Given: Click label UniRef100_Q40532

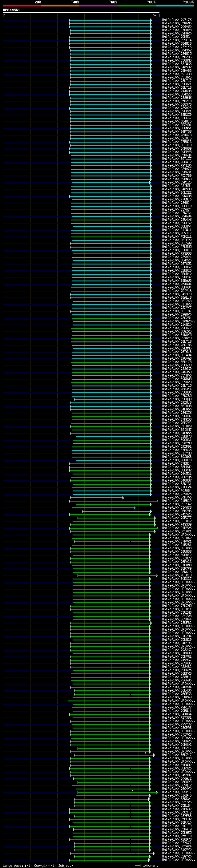Looking at the screenshot, I should (177, 67).
